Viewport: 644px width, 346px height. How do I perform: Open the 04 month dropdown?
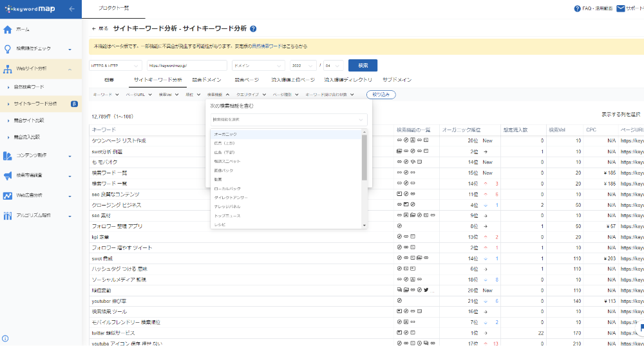(333, 66)
